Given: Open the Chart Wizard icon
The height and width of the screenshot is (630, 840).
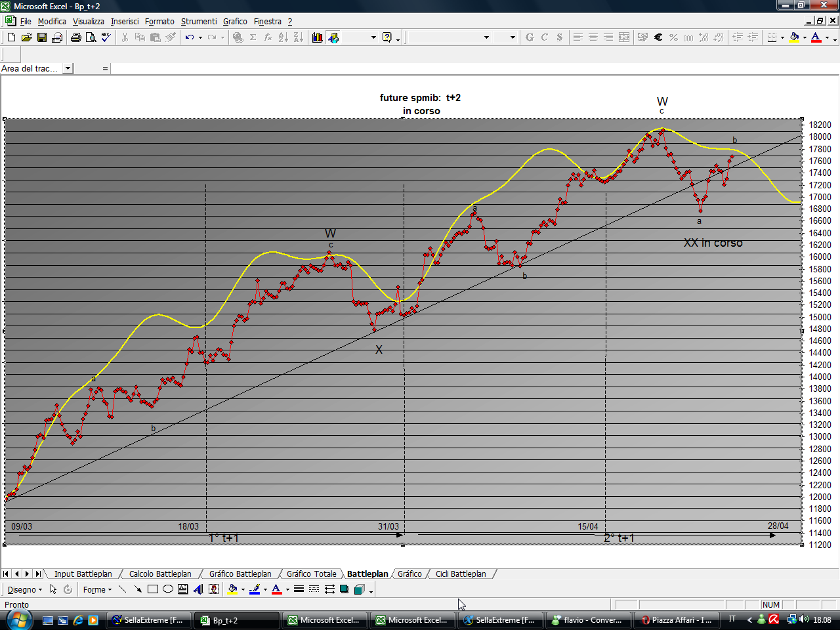Looking at the screenshot, I should 318,37.
